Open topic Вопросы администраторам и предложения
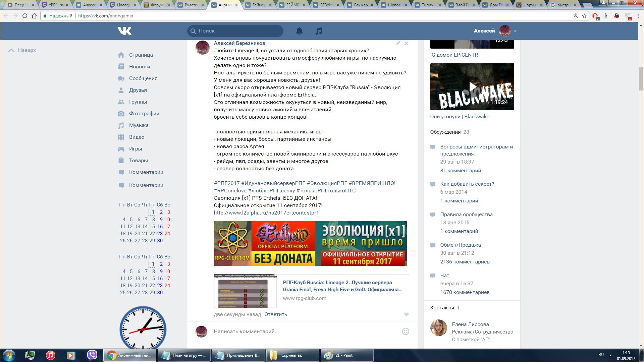Image resolution: width=644 pixels, height=362 pixels. (x=477, y=150)
